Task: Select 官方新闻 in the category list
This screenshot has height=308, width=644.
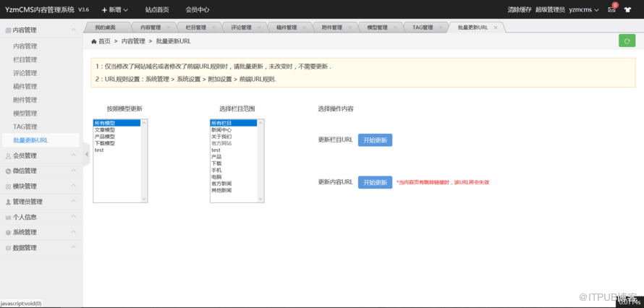Action: (234, 184)
